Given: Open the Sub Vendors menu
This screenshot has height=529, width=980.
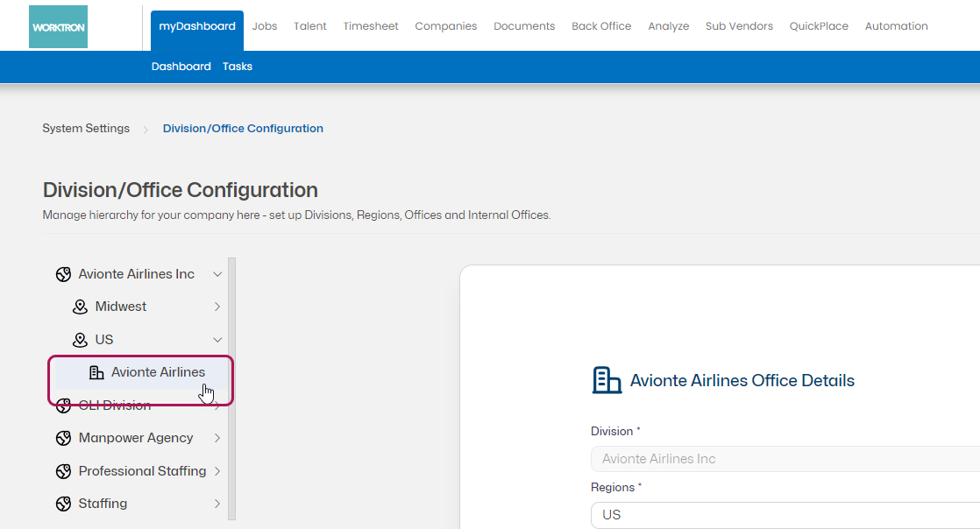Looking at the screenshot, I should [739, 26].
